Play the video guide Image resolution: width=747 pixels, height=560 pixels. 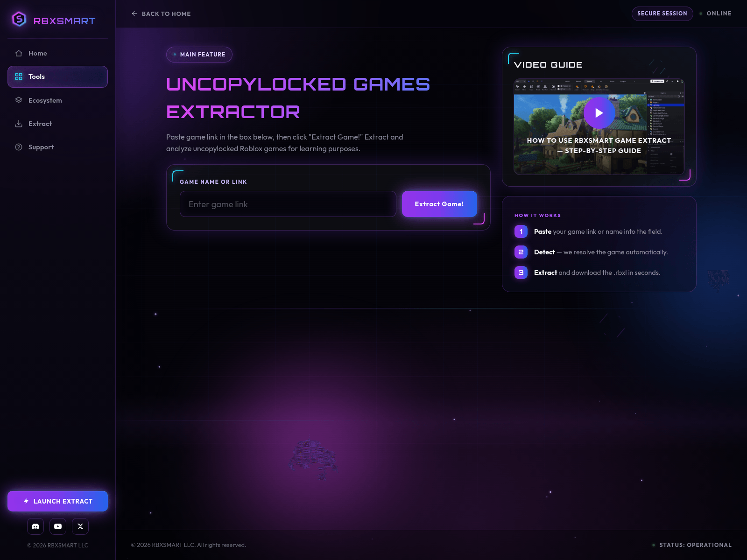(599, 113)
